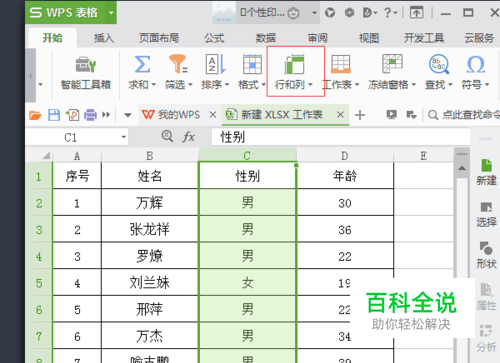Click the Filter (筛选) funnel icon
This screenshot has height=363, width=500.
click(178, 64)
